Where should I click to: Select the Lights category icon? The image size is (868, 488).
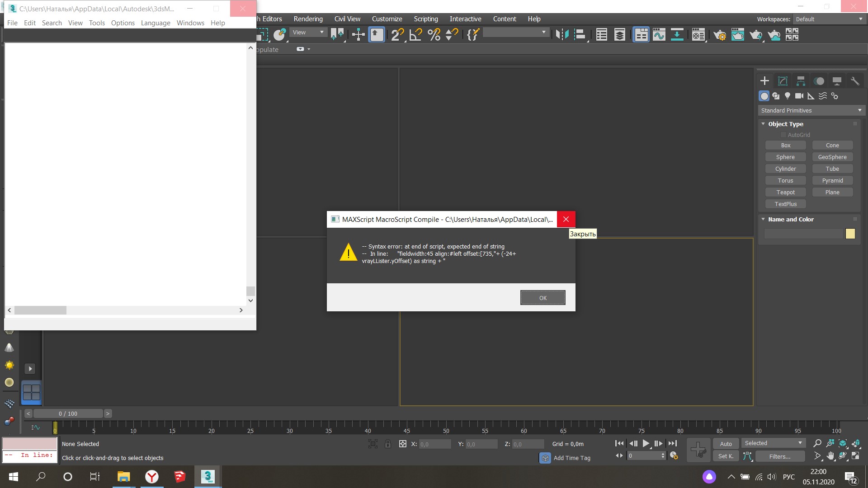click(788, 96)
